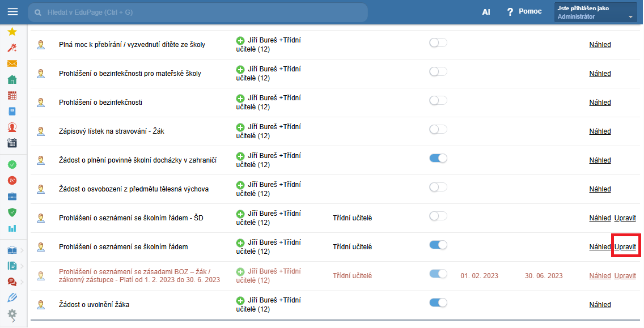
Task: Click the green house icon in sidebar
Action: pyautogui.click(x=12, y=79)
